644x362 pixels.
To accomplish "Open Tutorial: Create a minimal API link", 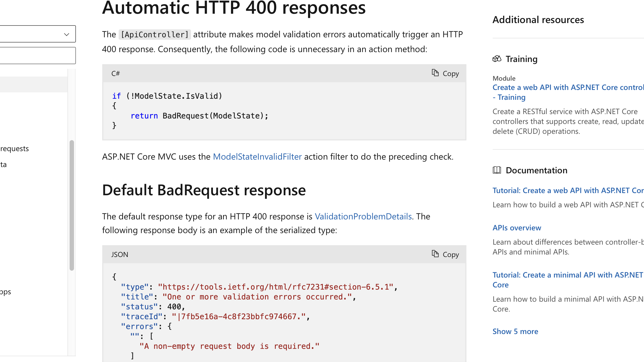I will point(567,275).
